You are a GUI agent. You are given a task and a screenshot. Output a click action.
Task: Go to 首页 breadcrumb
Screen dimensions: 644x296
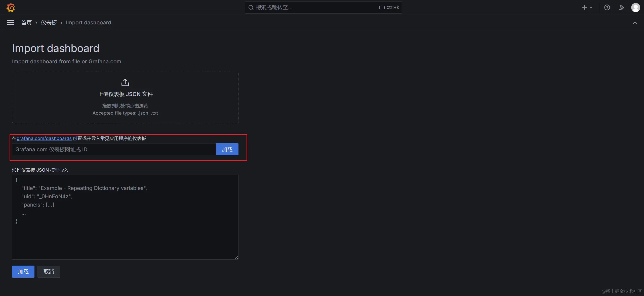[x=26, y=23]
